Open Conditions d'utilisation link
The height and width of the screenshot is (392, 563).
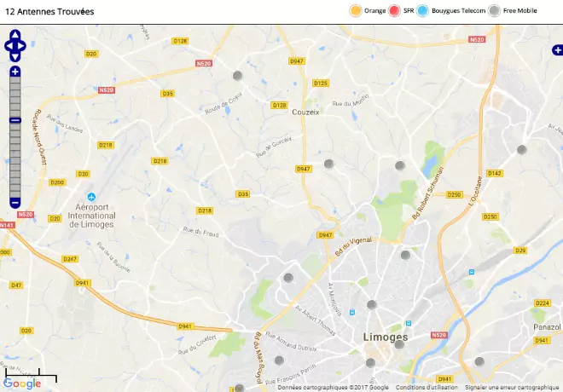(427, 388)
